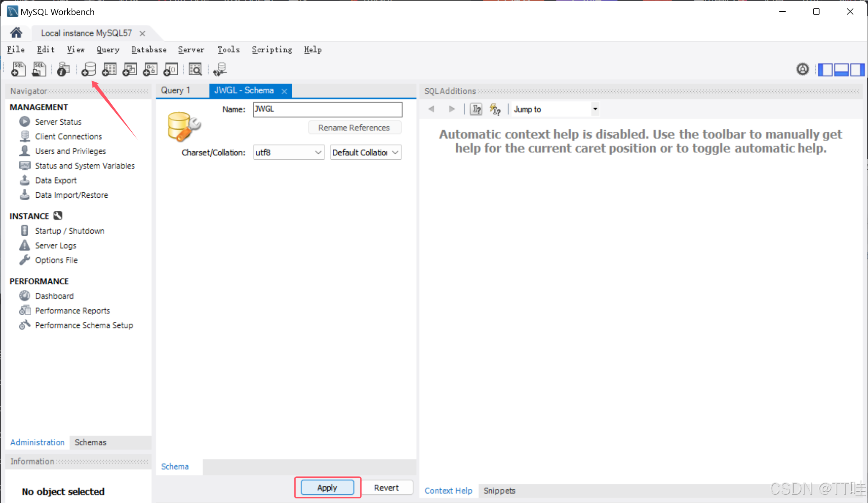Expand the Jump to dropdown
This screenshot has width=868, height=503.
pos(595,109)
